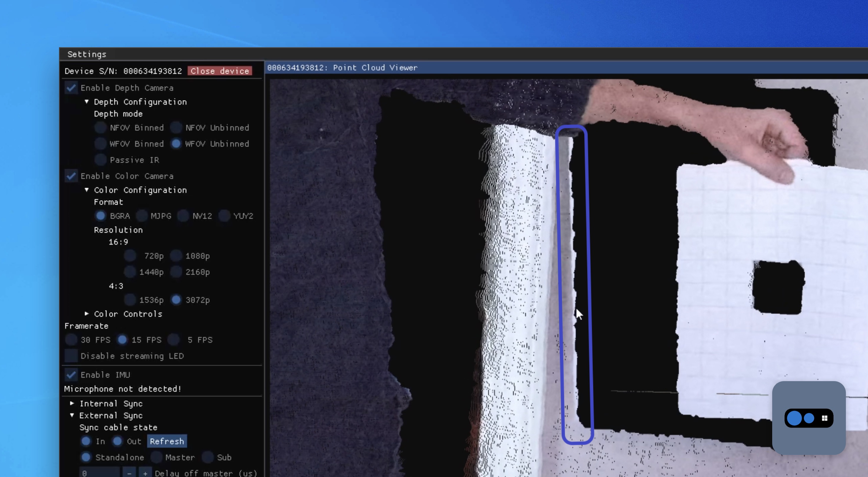
Task: Collapse the Depth Configuration section
Action: coord(87,101)
